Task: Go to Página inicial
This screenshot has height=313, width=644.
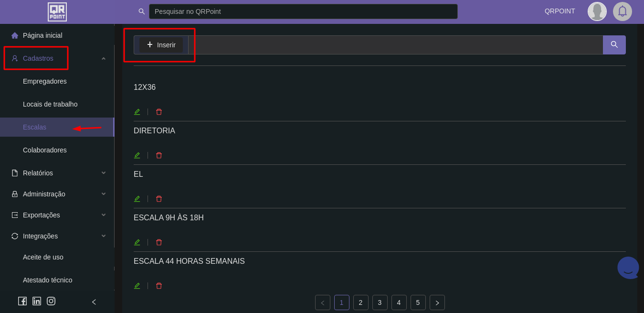Action: tap(42, 35)
